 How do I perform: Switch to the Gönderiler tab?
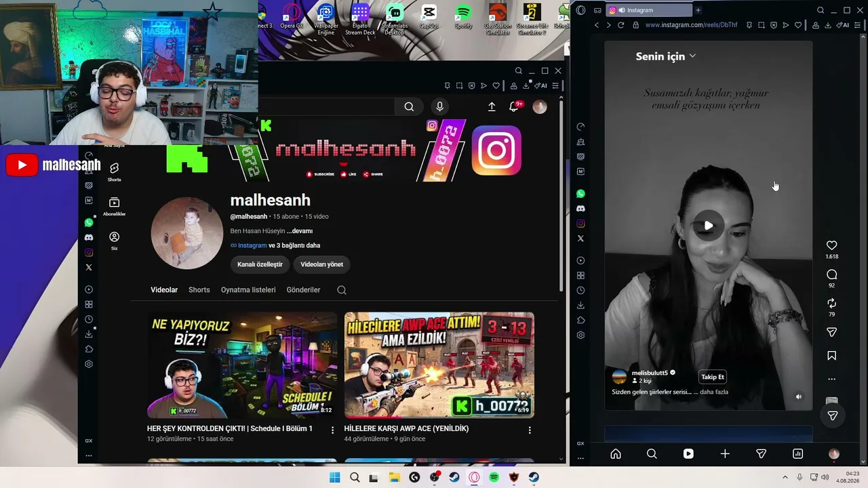click(303, 290)
